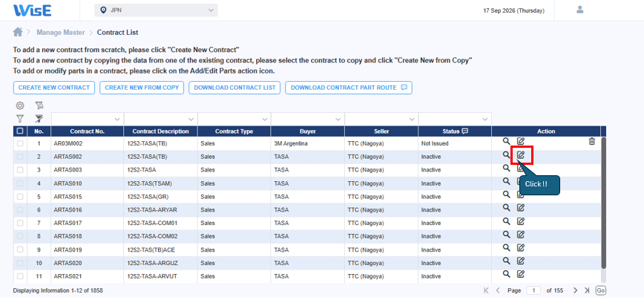Click the page number input field
644x300 pixels.
click(533, 290)
